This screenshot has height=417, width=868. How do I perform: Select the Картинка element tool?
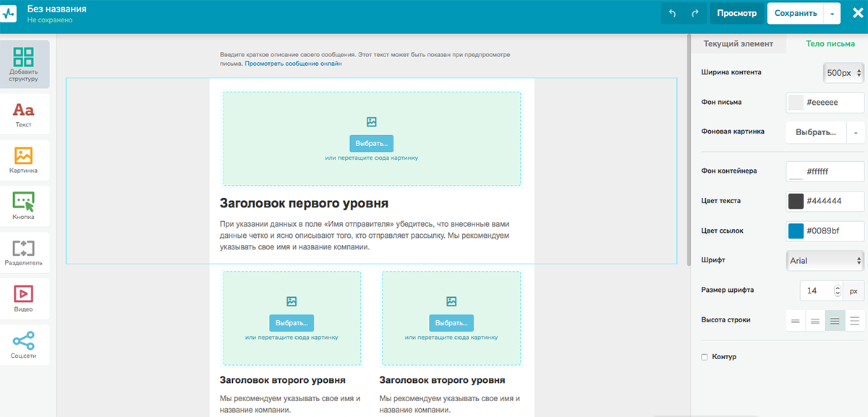click(25, 159)
